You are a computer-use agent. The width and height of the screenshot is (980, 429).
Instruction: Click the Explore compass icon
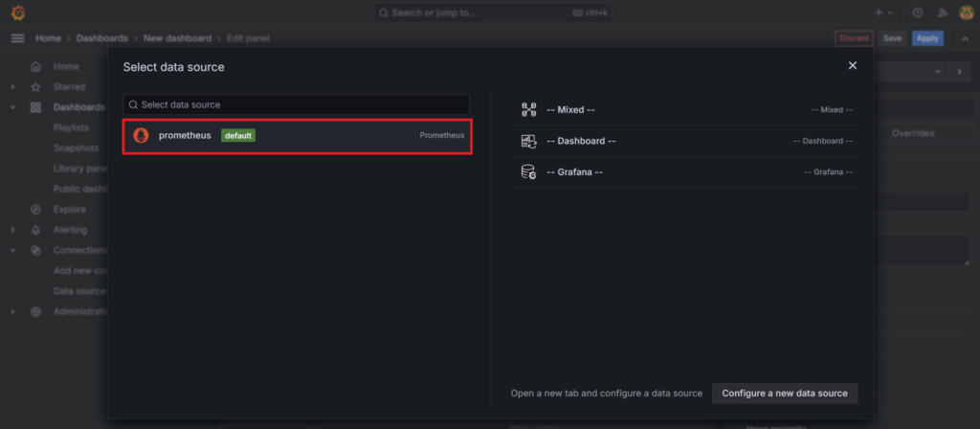[x=35, y=210]
